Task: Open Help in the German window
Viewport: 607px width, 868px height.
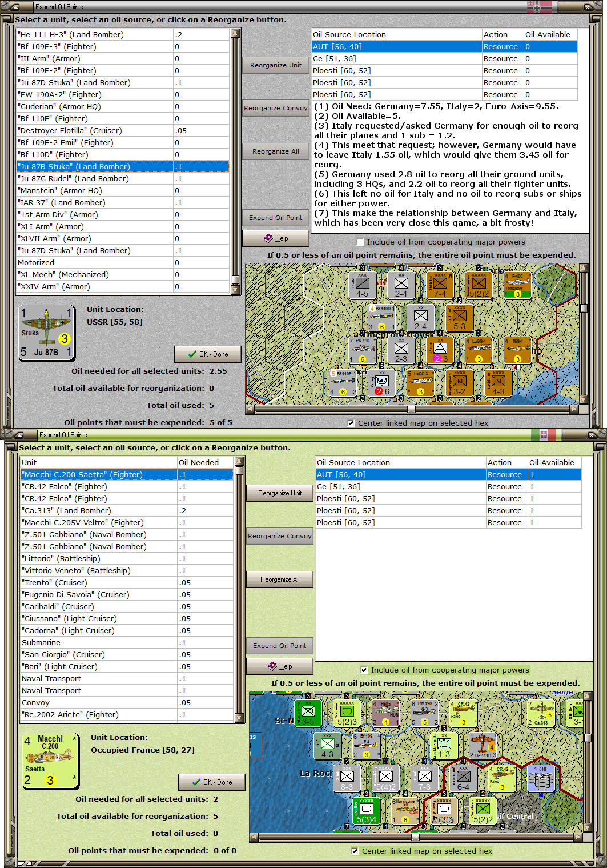Action: pos(276,238)
